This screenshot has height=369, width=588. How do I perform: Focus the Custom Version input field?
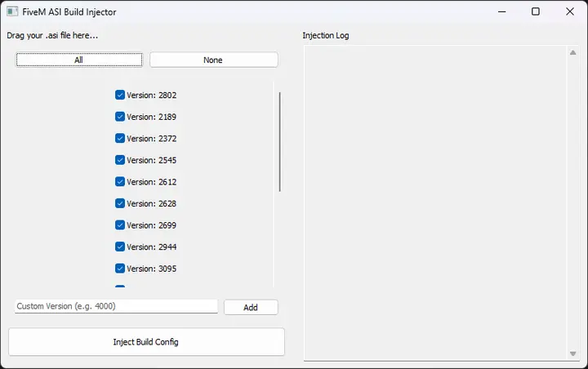[x=116, y=306]
